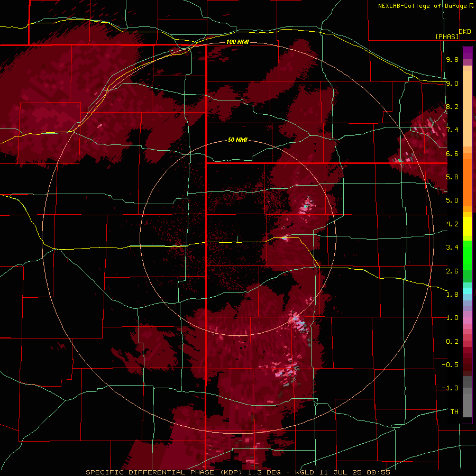
Task: Click the 2.6 scale value
Action: [x=452, y=271]
